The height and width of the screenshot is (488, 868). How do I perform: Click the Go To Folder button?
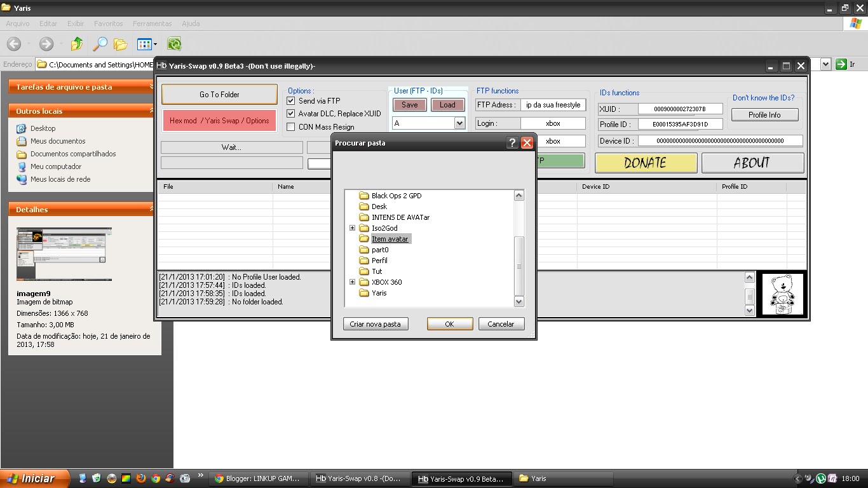(219, 94)
